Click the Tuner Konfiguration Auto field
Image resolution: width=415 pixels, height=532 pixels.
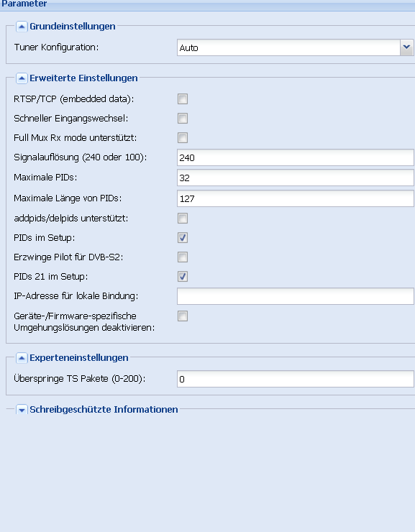288,47
